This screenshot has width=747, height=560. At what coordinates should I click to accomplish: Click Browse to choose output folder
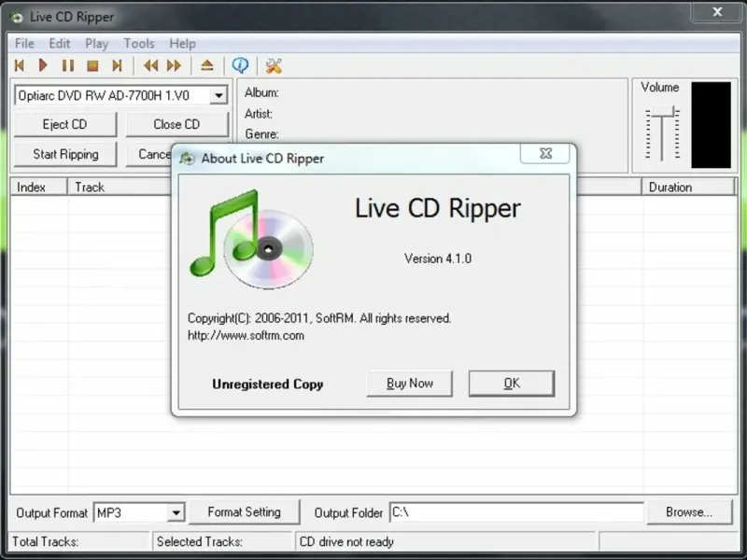[x=689, y=511]
